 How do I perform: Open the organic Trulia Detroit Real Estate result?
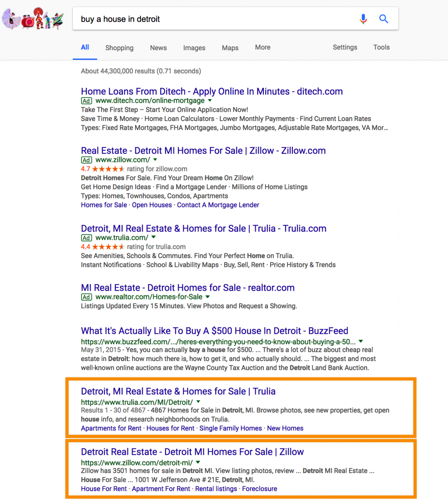178,391
